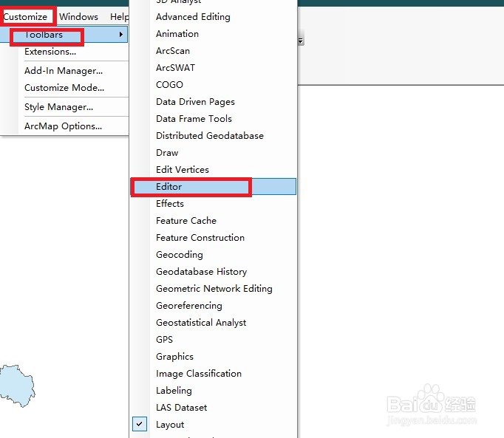Select Extensions... from Customize menu
504x438 pixels.
point(50,52)
